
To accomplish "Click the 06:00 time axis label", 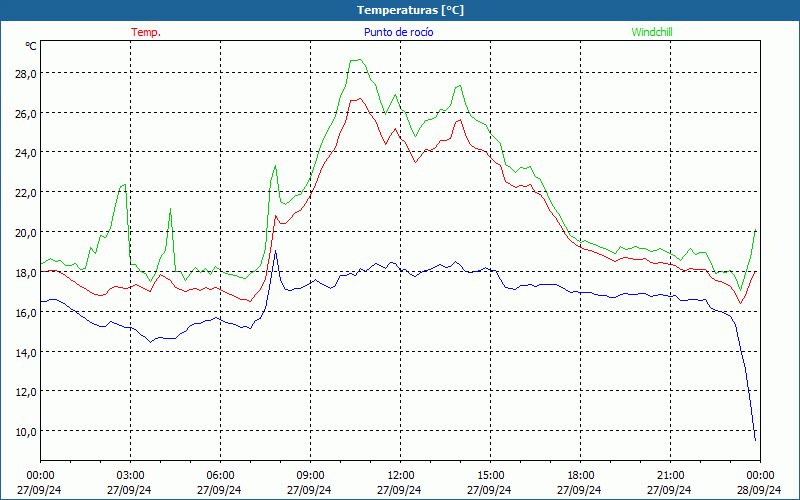I will coord(220,476).
